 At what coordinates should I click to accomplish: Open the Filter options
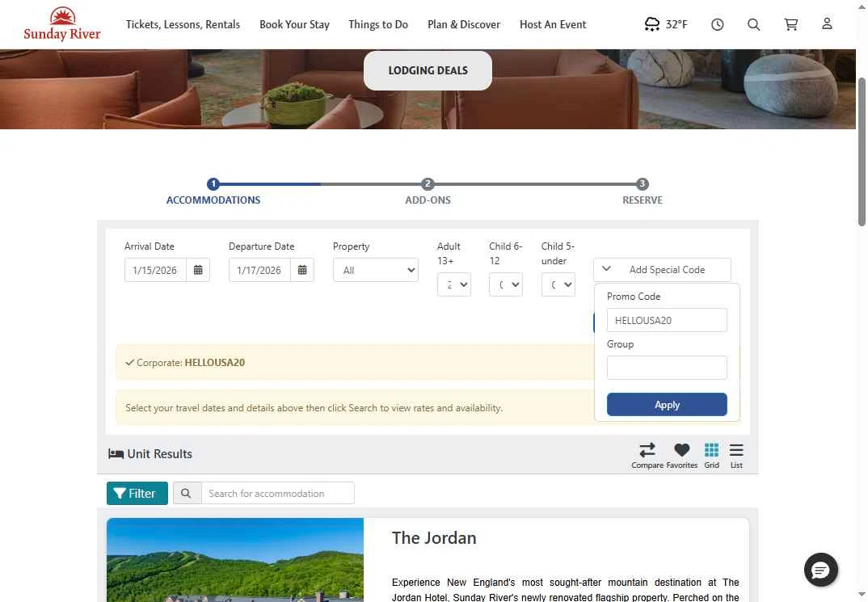(x=137, y=493)
